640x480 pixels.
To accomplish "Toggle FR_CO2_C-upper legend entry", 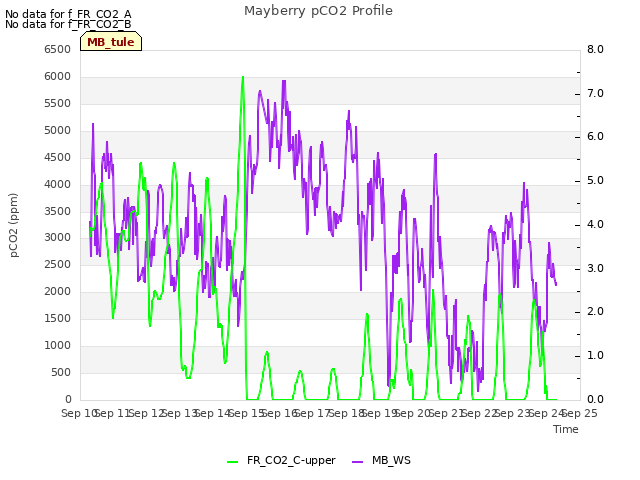I will (281, 461).
